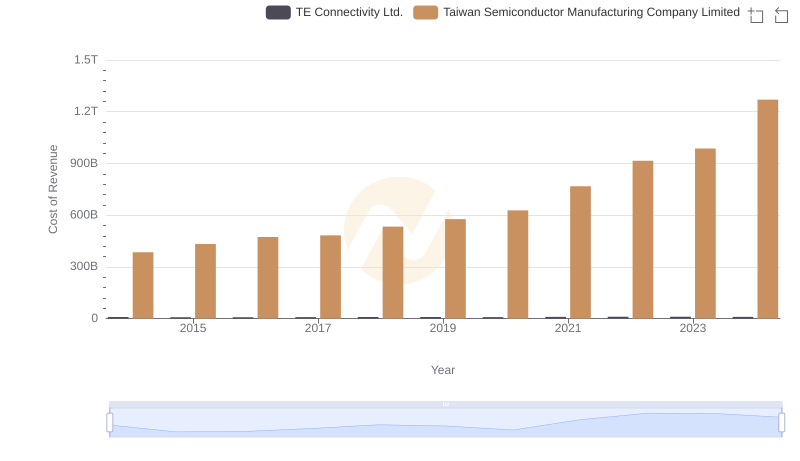Click the 2021 x-axis label
This screenshot has width=800, height=461.
(568, 328)
